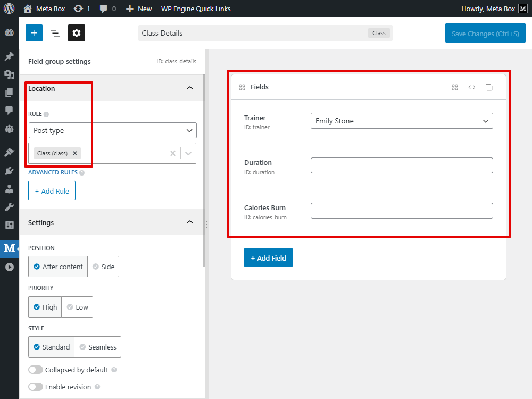Select After content position

pos(58,267)
